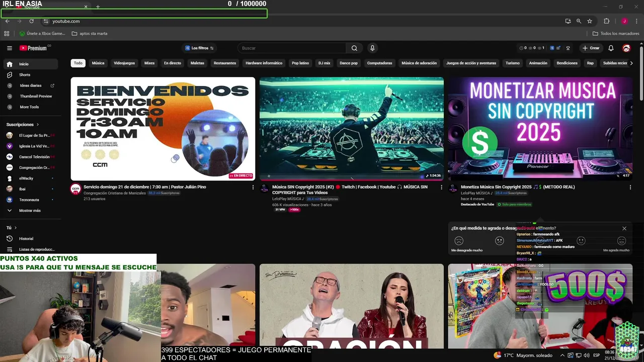Open the Ibai subscription channel
This screenshot has height=362, width=644.
(30, 189)
